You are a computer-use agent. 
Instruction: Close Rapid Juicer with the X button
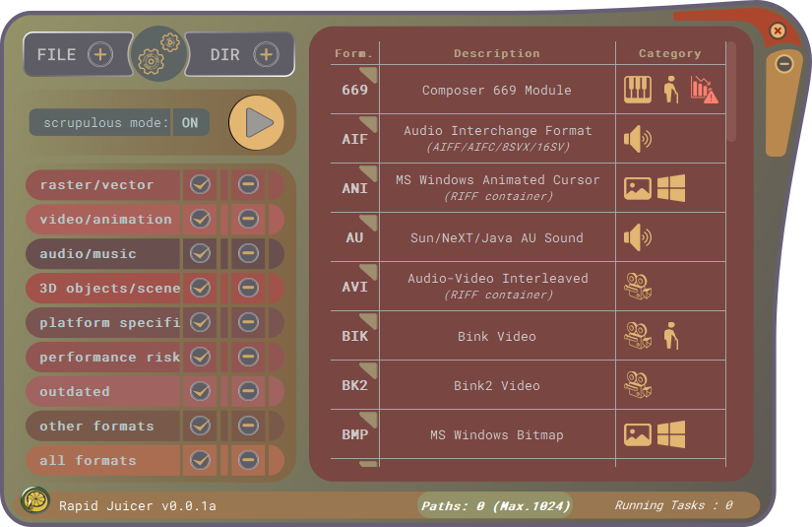778,31
